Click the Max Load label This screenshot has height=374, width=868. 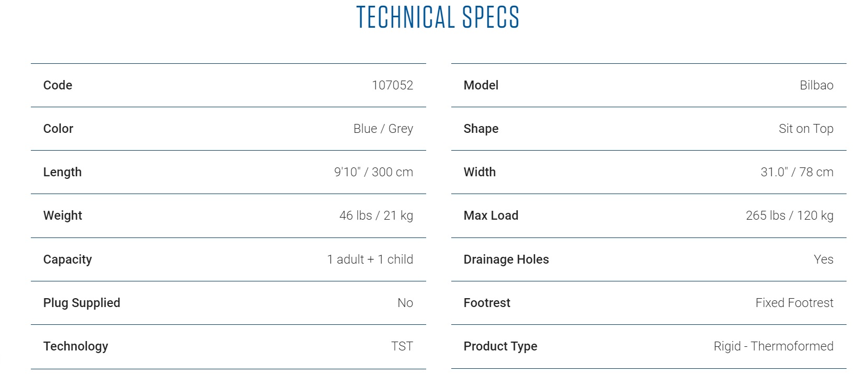tap(490, 216)
